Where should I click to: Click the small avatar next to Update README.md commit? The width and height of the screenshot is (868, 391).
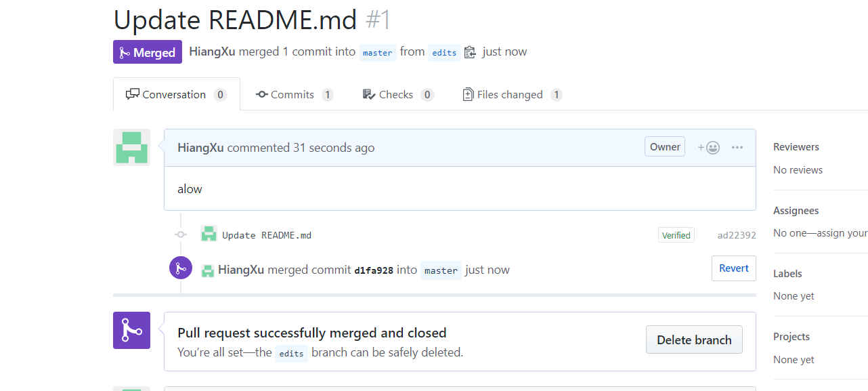[209, 234]
